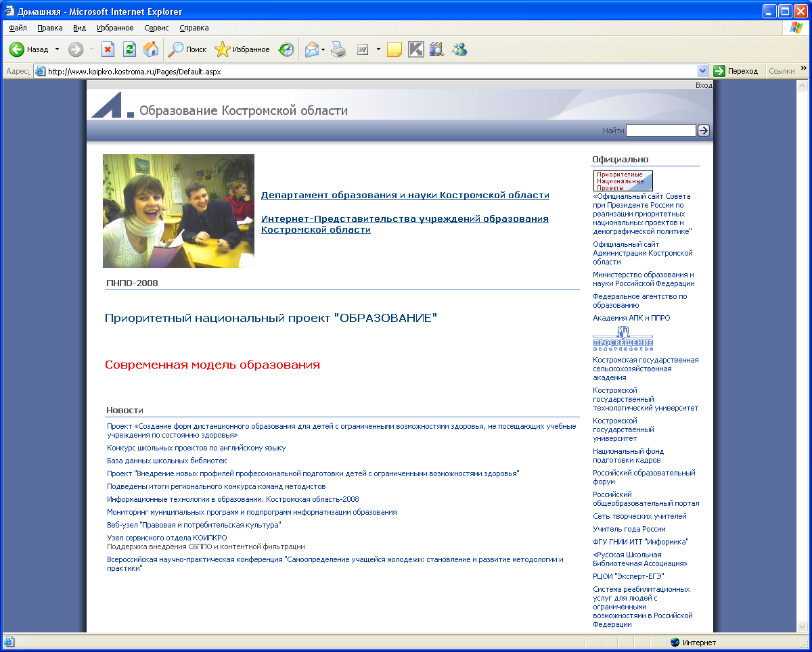This screenshot has width=812, height=652.
Task: Open Приоритетный национальный проект ОБРАЗОВАНИЕ link
Action: click(271, 317)
